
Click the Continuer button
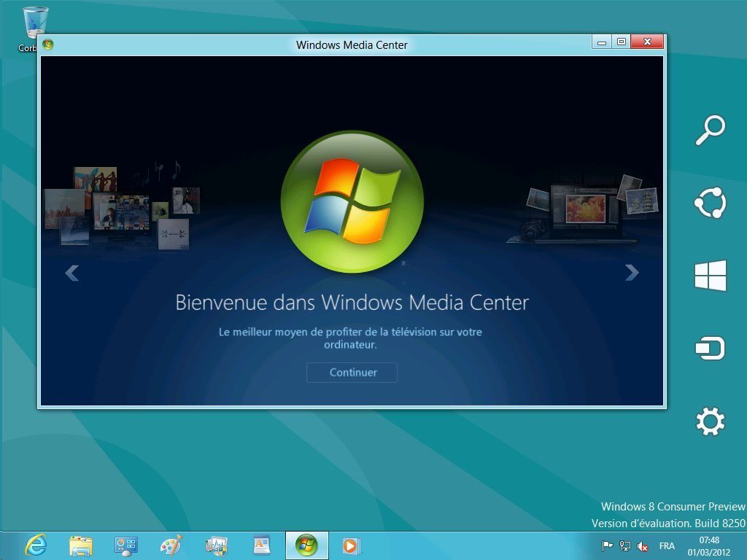tap(352, 373)
